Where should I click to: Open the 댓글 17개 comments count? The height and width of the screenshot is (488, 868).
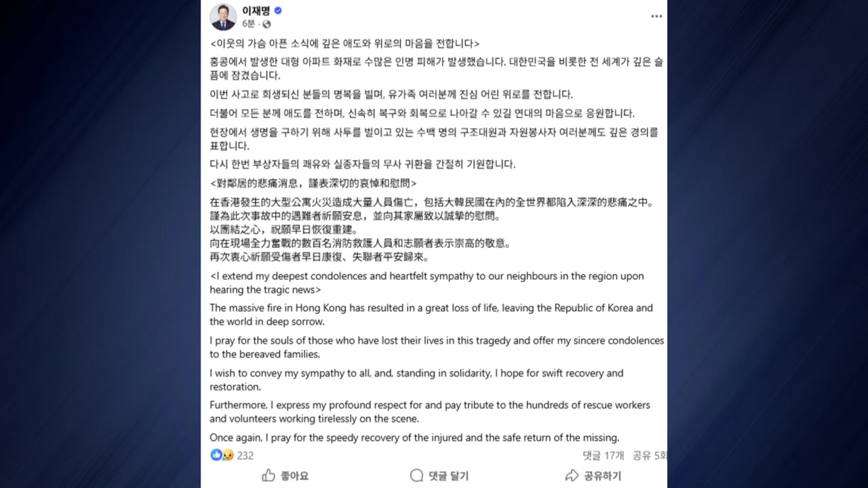[603, 455]
